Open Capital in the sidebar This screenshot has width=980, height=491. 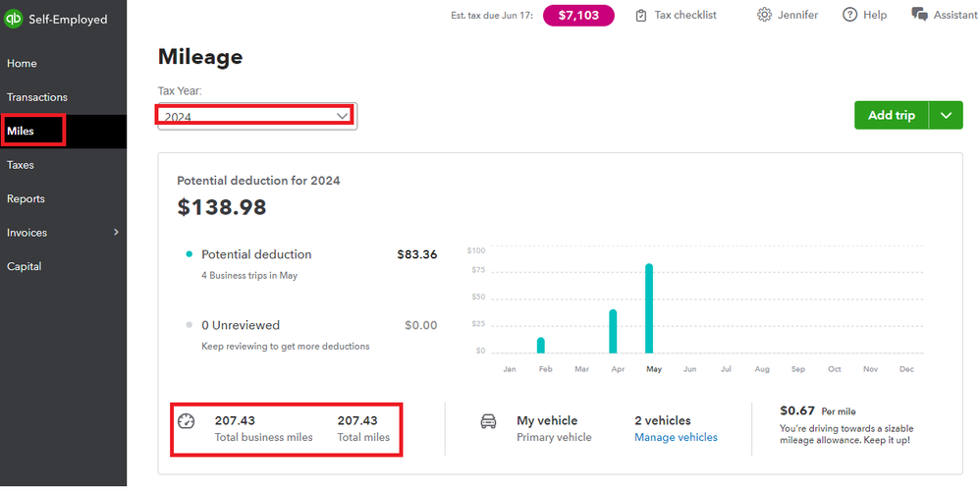(x=24, y=266)
